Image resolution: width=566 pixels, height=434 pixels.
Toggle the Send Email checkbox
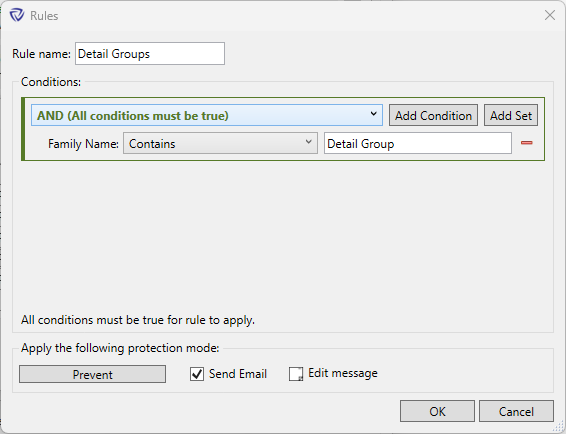[x=197, y=374]
